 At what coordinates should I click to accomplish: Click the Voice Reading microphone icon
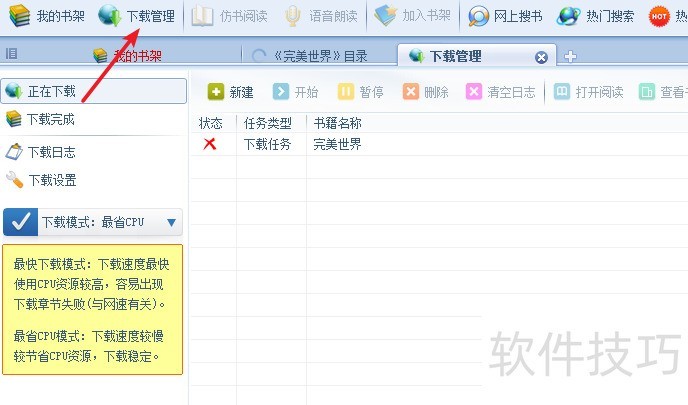point(292,16)
